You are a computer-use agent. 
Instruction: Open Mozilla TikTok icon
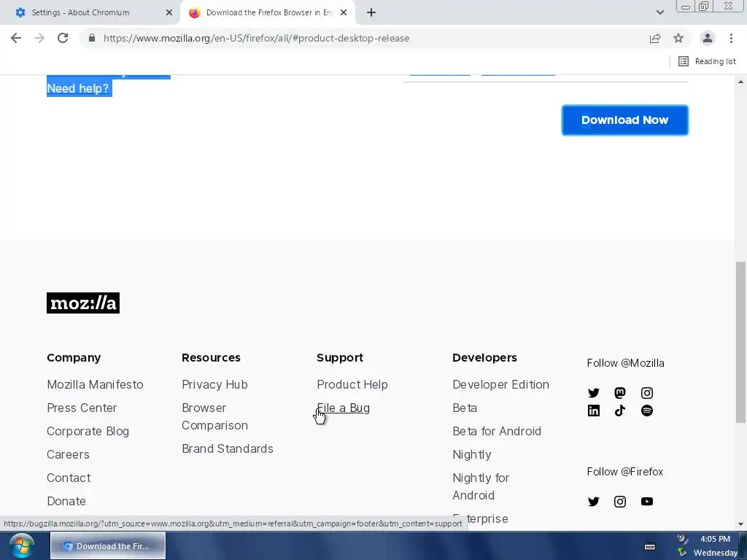click(620, 411)
